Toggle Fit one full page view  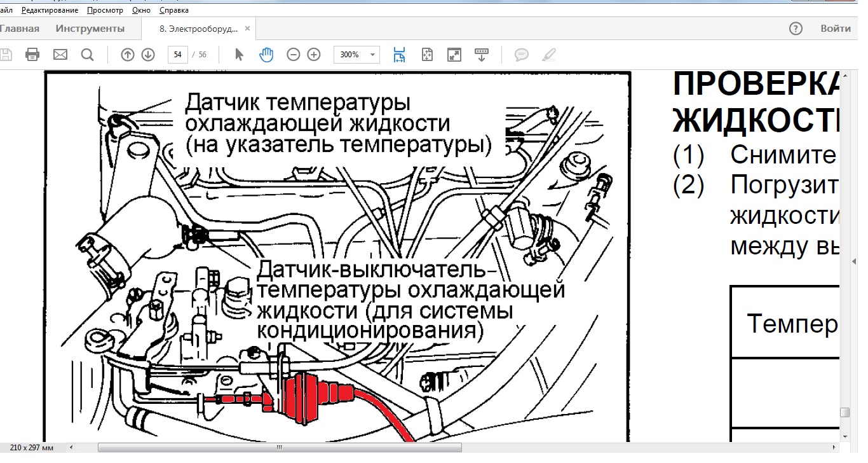tap(427, 55)
